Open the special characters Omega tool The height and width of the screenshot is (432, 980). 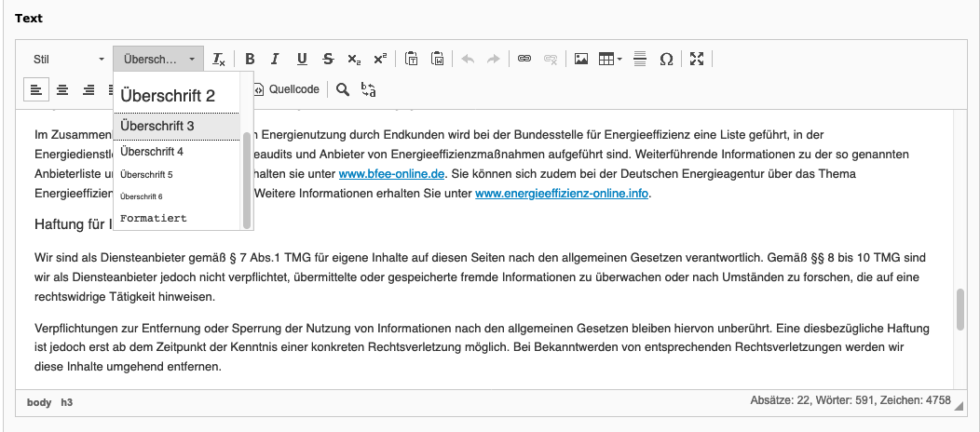666,59
